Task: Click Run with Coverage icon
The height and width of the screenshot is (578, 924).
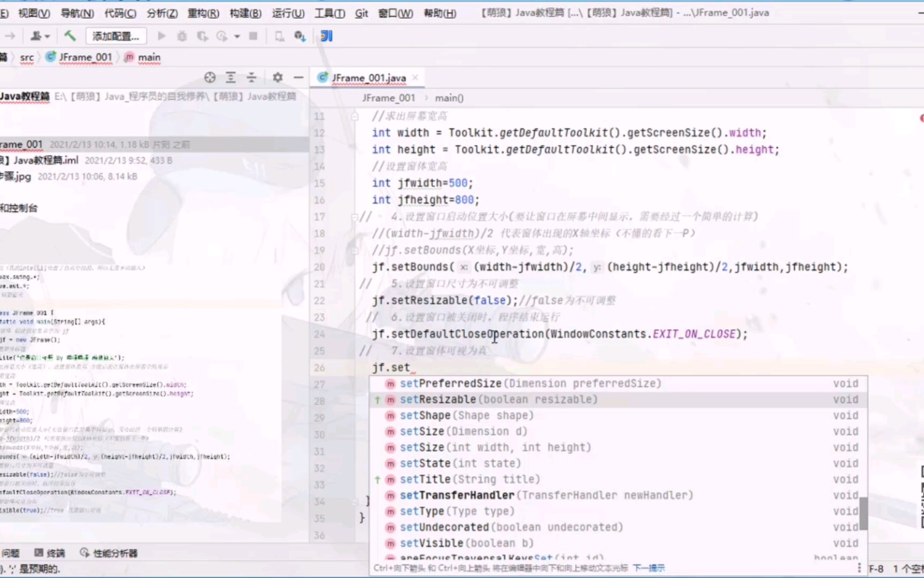Action: pyautogui.click(x=202, y=36)
